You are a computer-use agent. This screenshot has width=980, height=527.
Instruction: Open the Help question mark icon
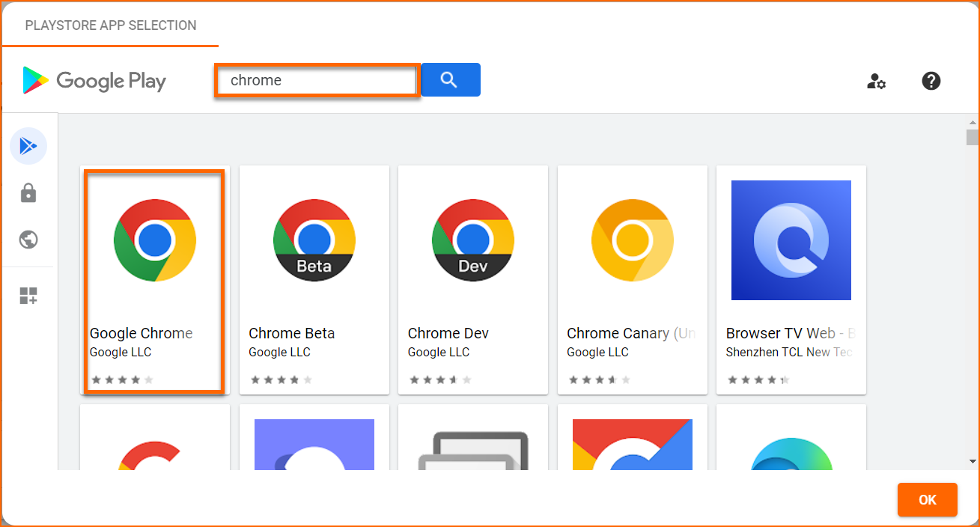[931, 81]
